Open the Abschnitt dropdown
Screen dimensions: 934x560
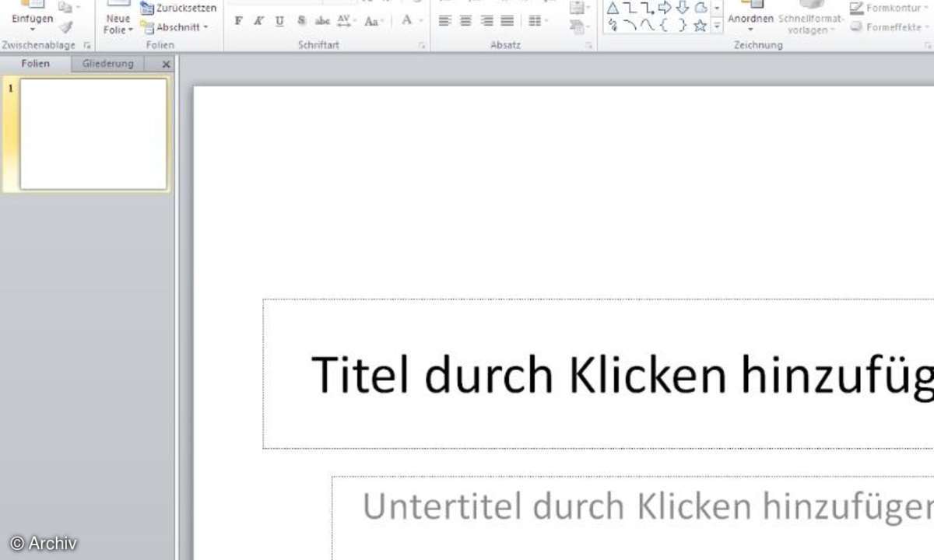pos(175,27)
